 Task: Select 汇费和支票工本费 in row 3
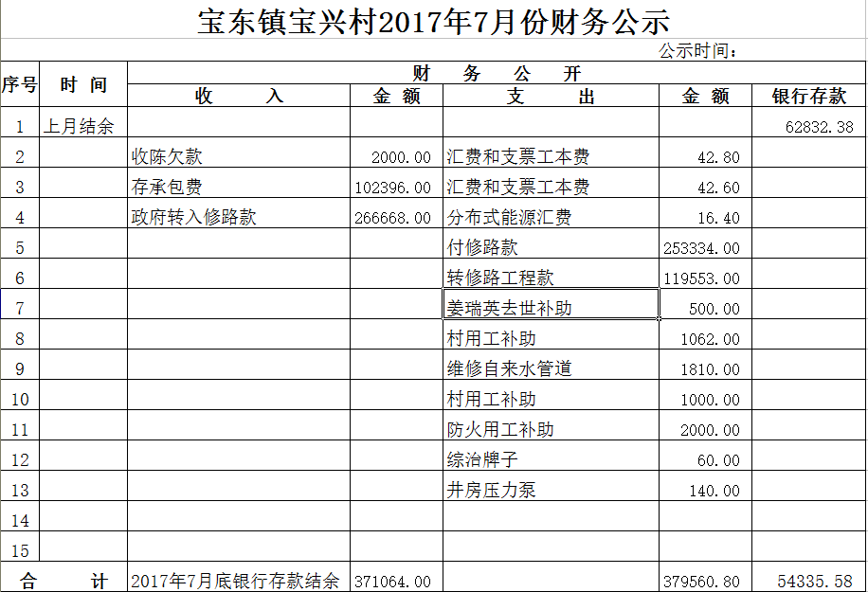(x=551, y=183)
